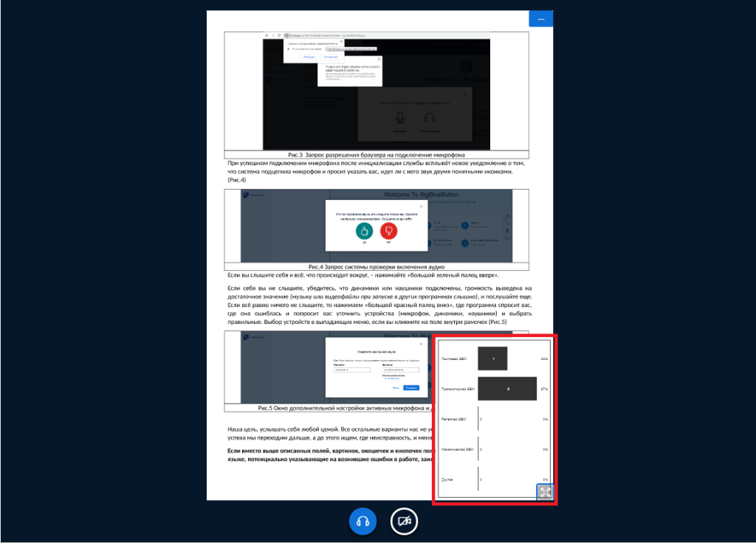Close the echo test dialog in Рис.4

pos(422,206)
